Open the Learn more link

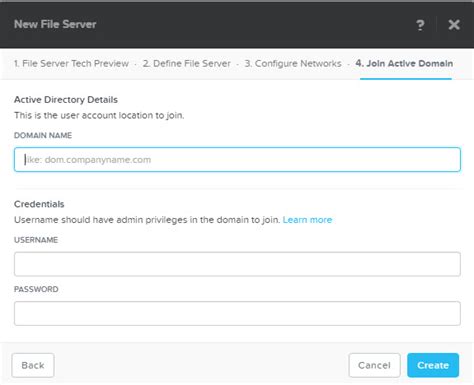(307, 220)
